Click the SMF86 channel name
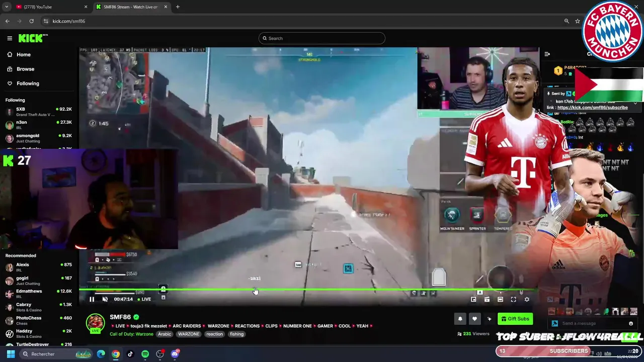The image size is (644, 362). [120, 317]
